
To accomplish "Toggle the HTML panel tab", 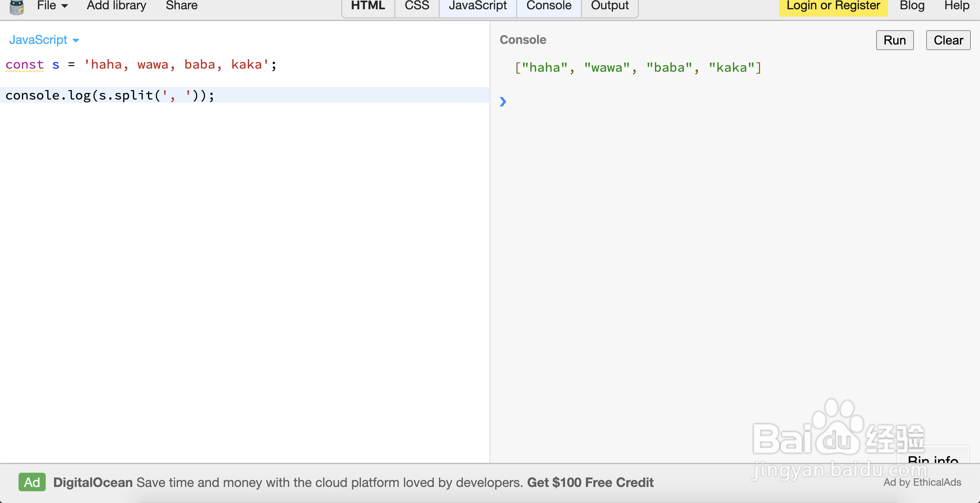I will click(x=368, y=6).
